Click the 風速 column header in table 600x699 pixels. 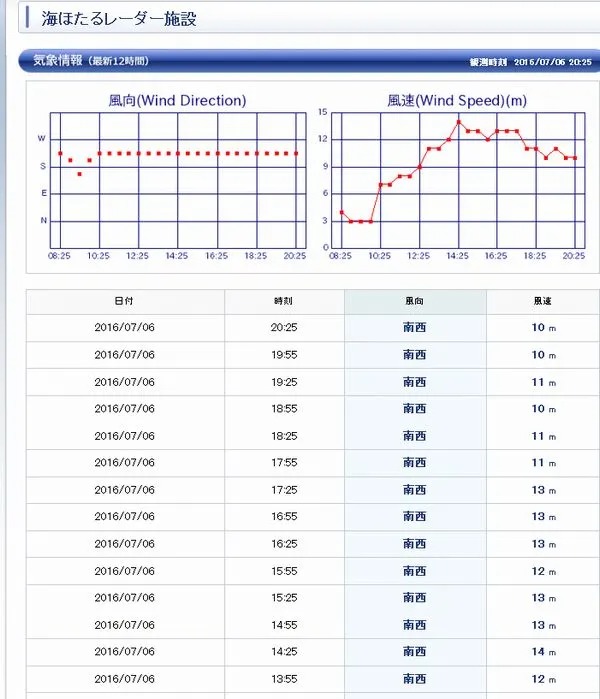tap(542, 301)
